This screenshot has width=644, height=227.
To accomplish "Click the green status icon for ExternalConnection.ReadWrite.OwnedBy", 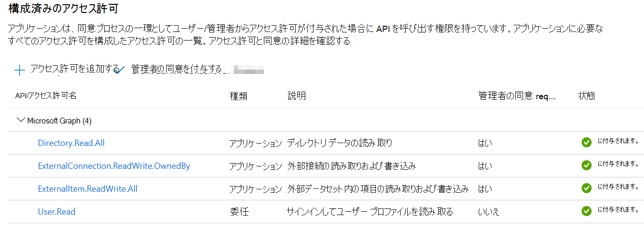I will 586,165.
